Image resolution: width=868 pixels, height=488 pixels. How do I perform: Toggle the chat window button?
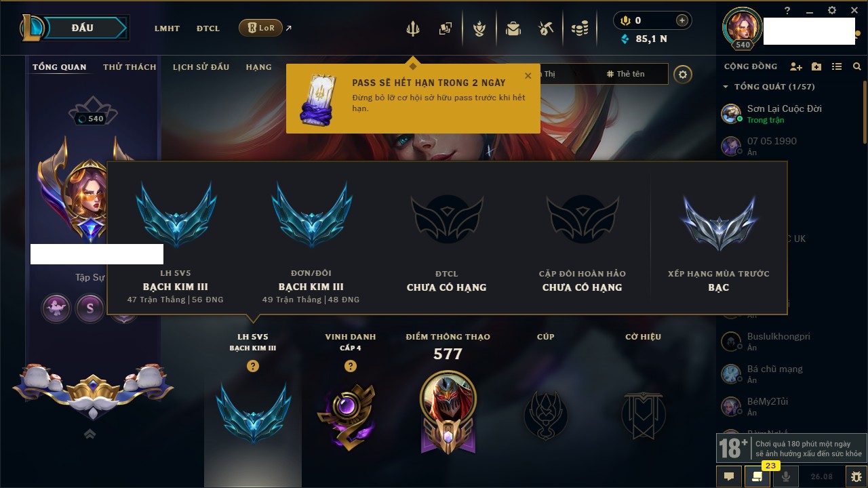729,476
